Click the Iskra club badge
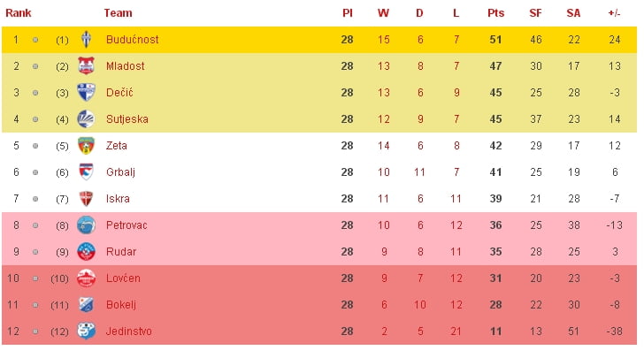Viewport: 644px width, 358px height. (x=86, y=199)
